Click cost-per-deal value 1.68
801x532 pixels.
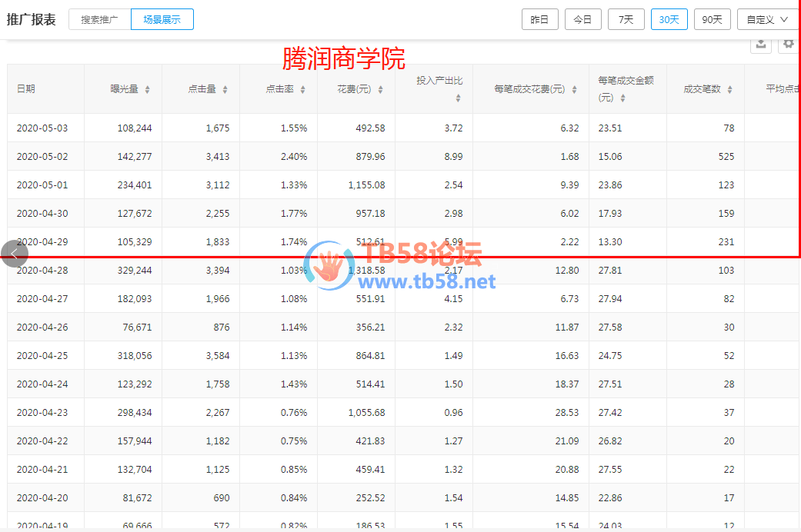pyautogui.click(x=569, y=157)
